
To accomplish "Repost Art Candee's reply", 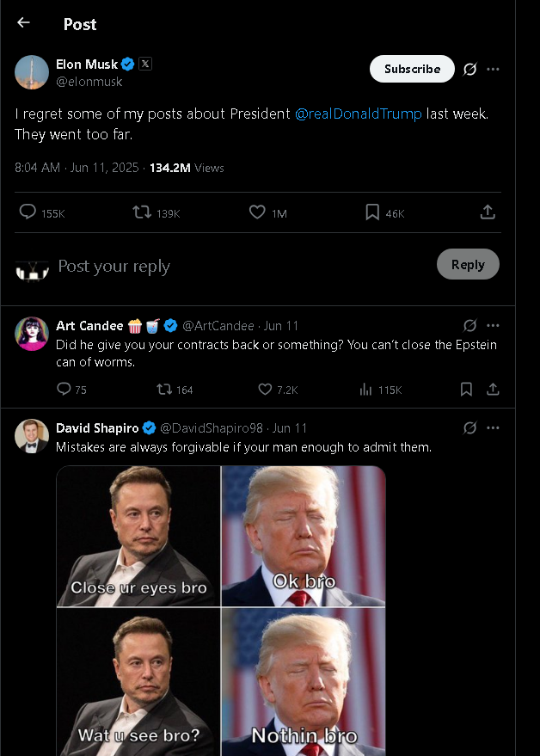I will pos(164,390).
